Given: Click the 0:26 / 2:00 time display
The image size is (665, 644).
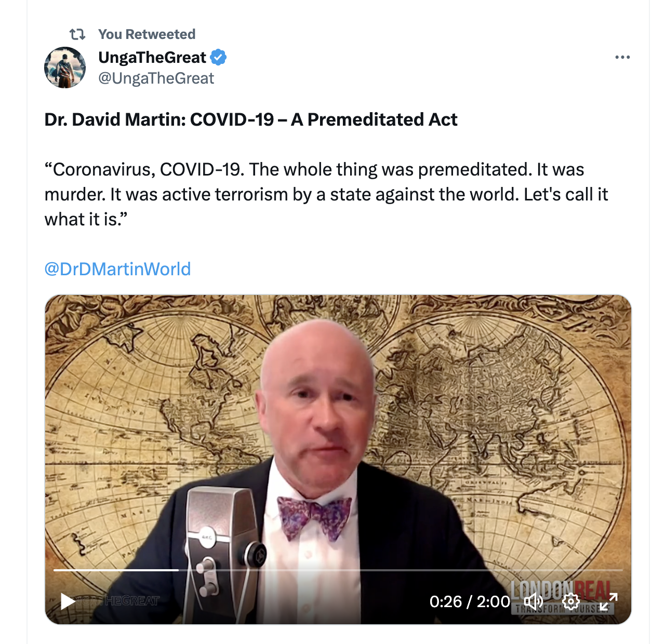Looking at the screenshot, I should click(470, 601).
